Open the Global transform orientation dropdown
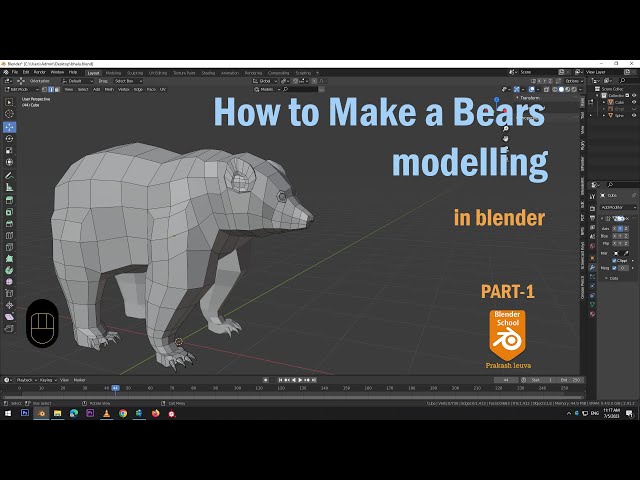 264,81
